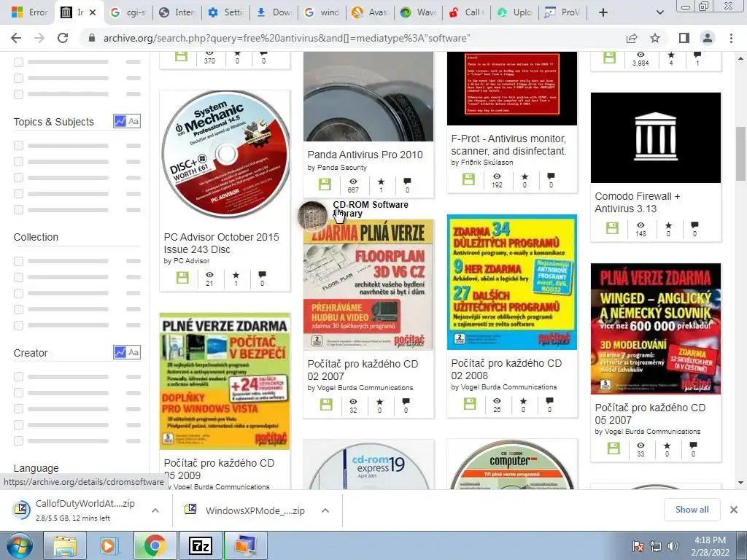Switch to the Settings tab
This screenshot has height=560, width=747.
[x=226, y=12]
